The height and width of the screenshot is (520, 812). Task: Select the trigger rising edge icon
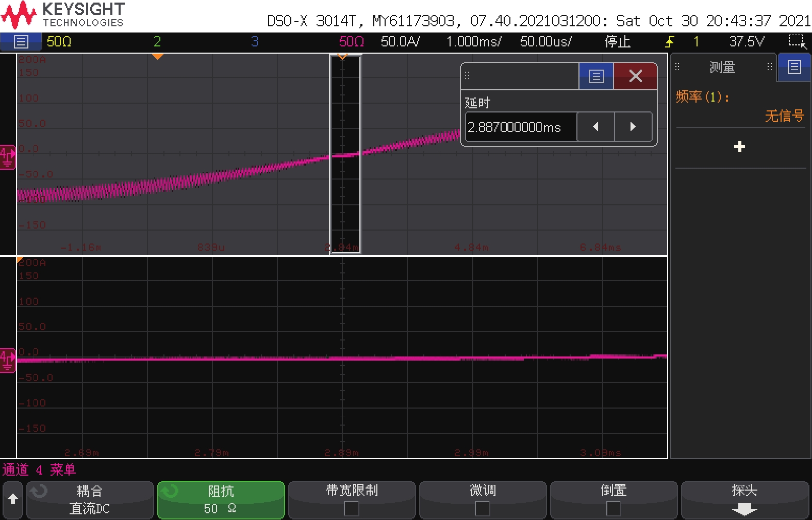pos(670,42)
